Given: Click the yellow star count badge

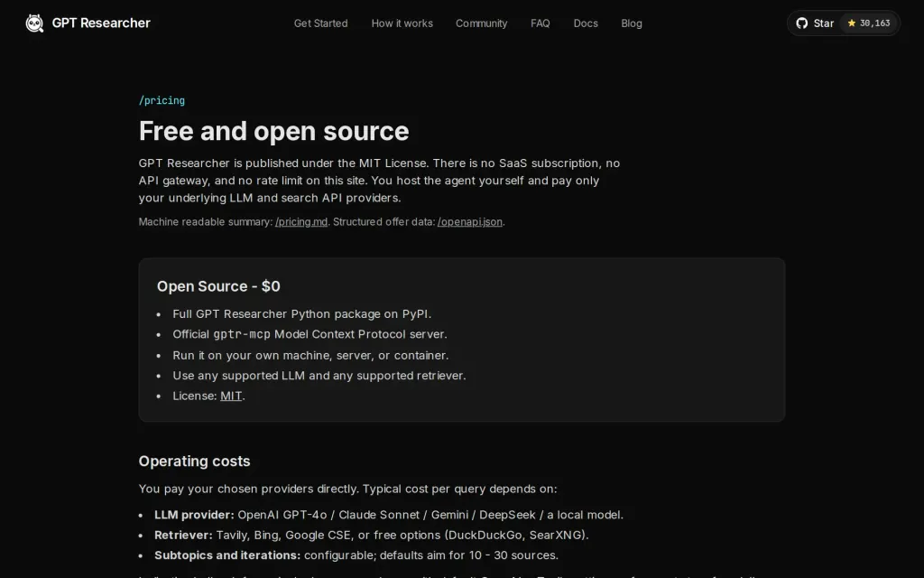Looking at the screenshot, I should (x=869, y=23).
